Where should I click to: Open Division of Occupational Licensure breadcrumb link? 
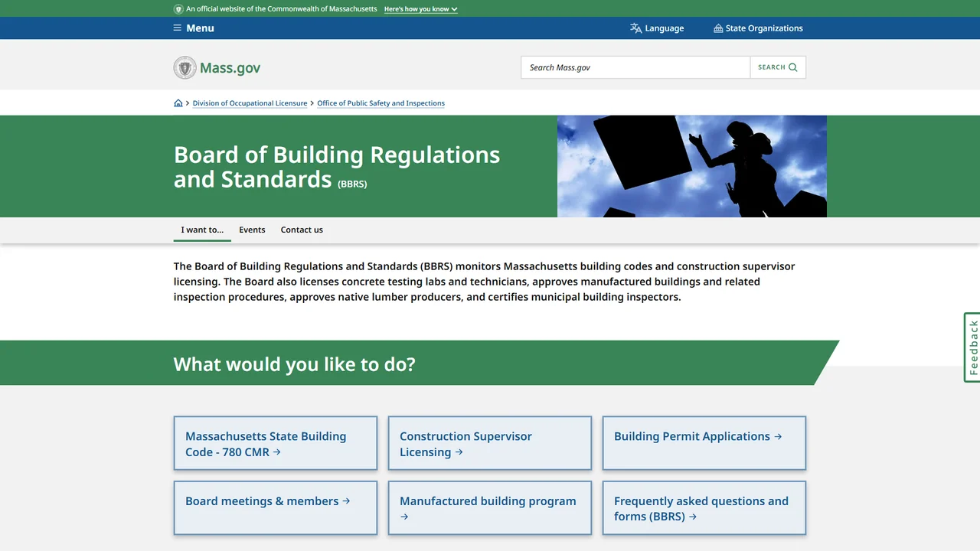click(250, 103)
